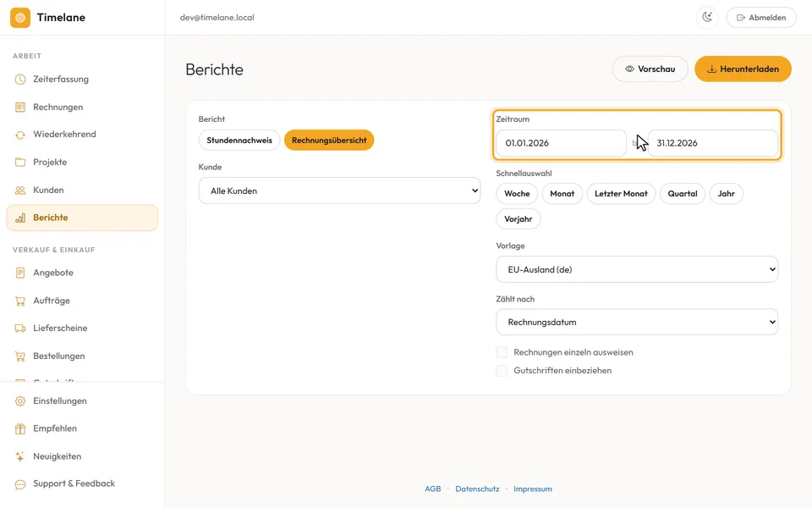The width and height of the screenshot is (812, 508).
Task: Click the Einstellungen gear icon
Action: (x=20, y=401)
